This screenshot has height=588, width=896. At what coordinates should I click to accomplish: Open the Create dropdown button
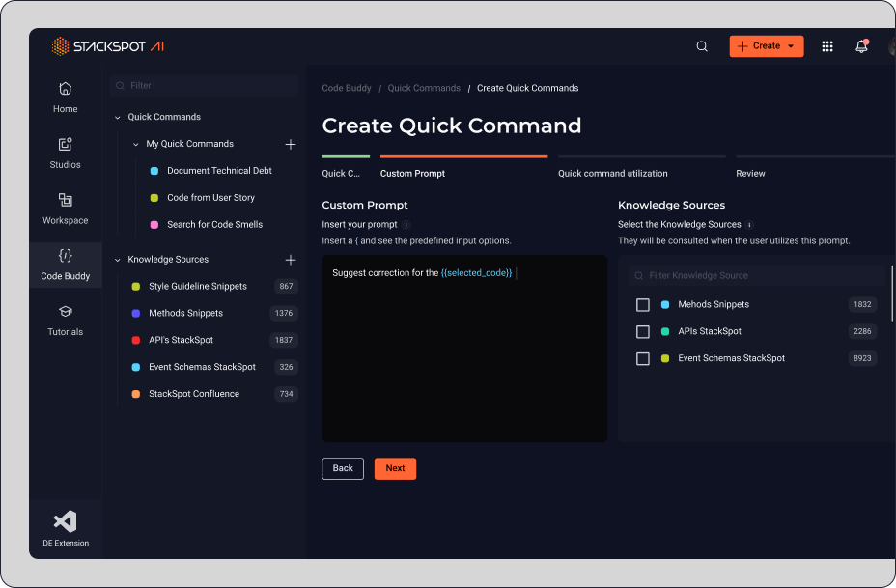click(x=767, y=46)
